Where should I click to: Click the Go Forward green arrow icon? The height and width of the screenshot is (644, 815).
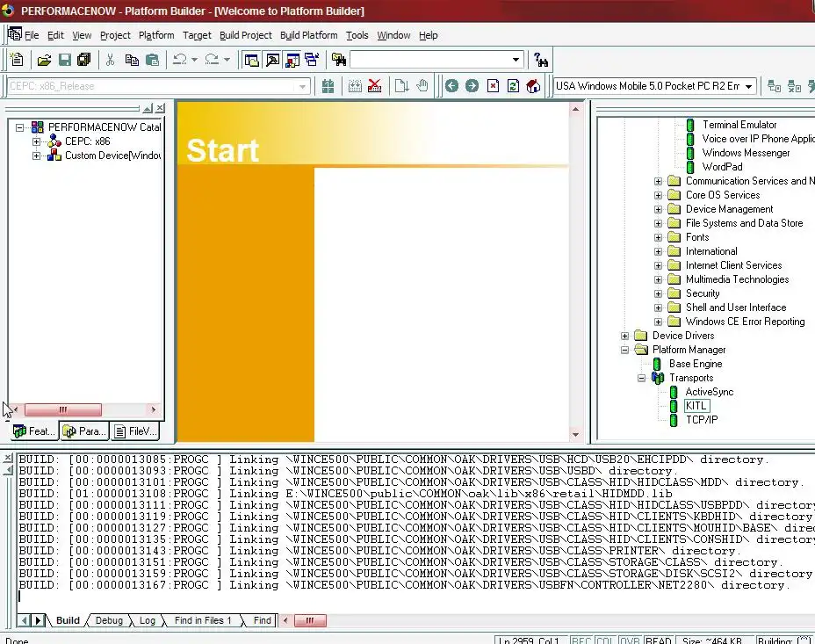coord(472,86)
